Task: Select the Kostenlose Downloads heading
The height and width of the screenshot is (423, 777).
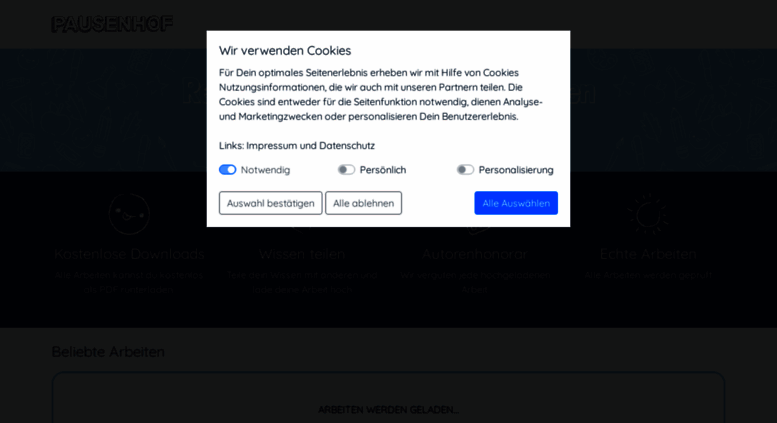Action: 129,254
